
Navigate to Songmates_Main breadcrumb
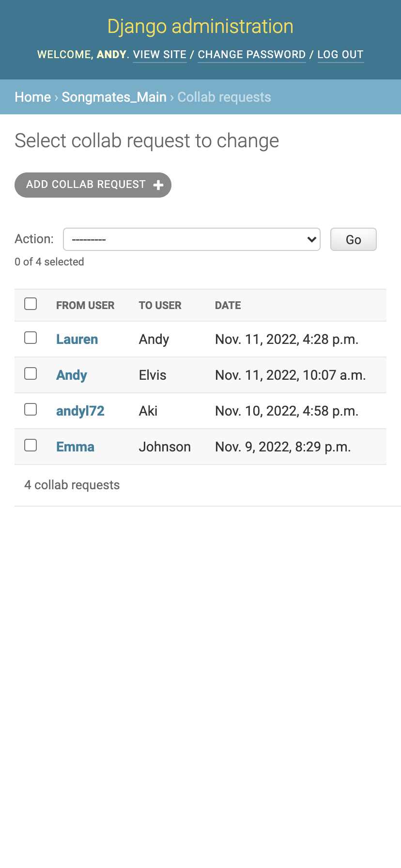click(114, 97)
